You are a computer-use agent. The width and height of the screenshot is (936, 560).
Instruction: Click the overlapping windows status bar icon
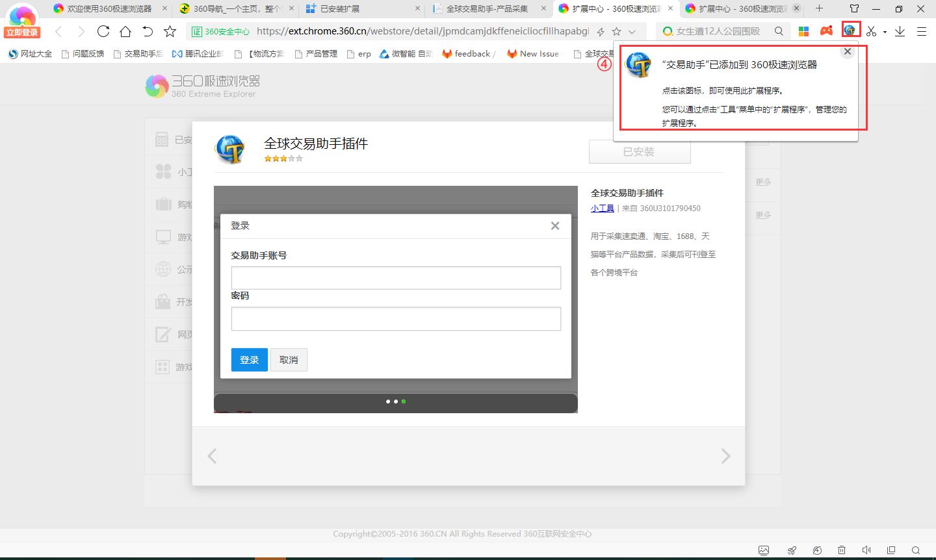[x=891, y=550]
